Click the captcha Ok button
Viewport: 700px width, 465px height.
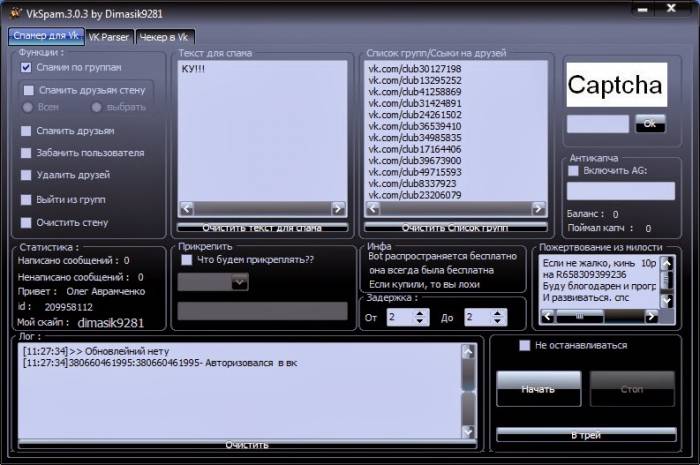650,124
